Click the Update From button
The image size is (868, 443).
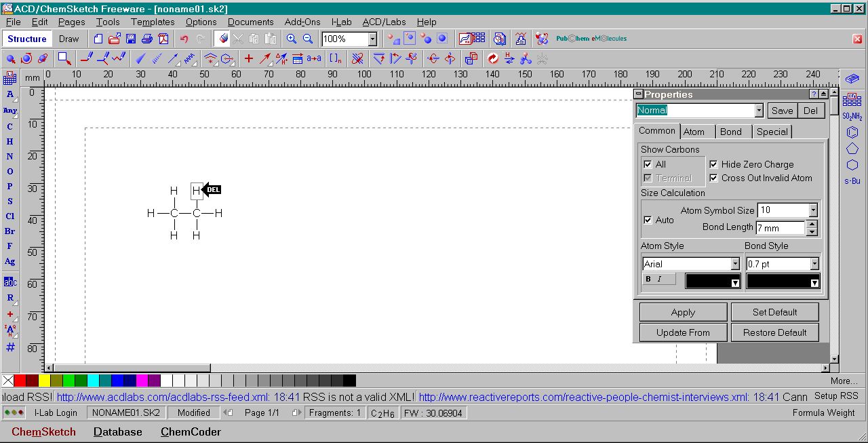[x=683, y=332]
